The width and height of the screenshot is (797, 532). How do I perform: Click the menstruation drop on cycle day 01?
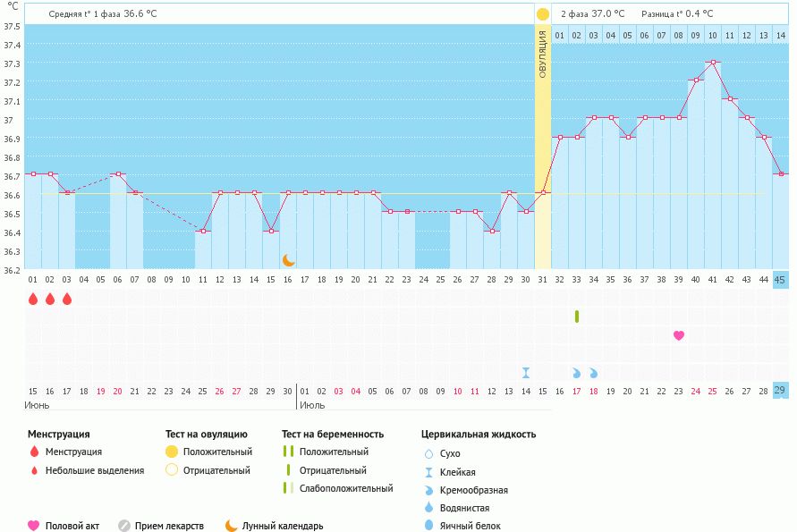(33, 299)
